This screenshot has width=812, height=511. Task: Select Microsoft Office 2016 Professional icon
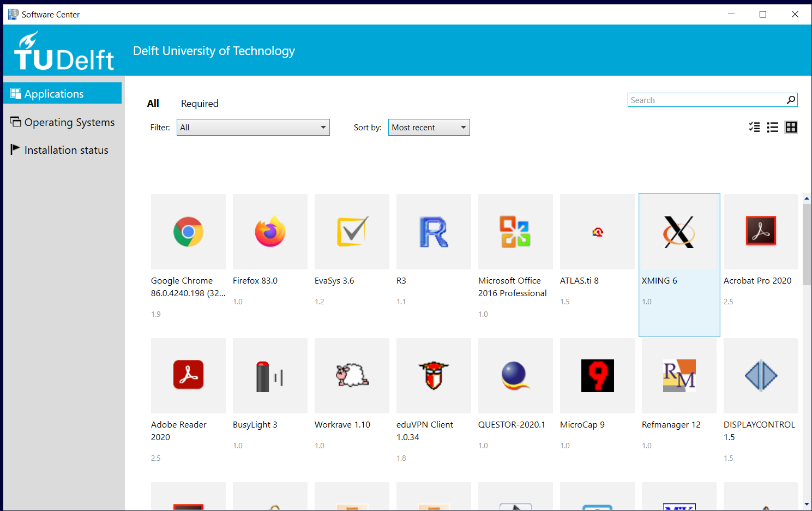click(515, 232)
